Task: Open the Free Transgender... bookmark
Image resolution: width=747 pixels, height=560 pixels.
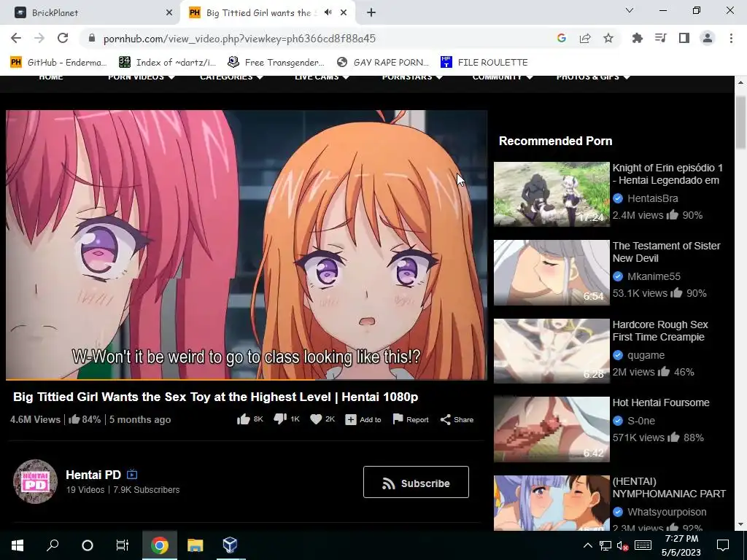Action: [x=276, y=62]
